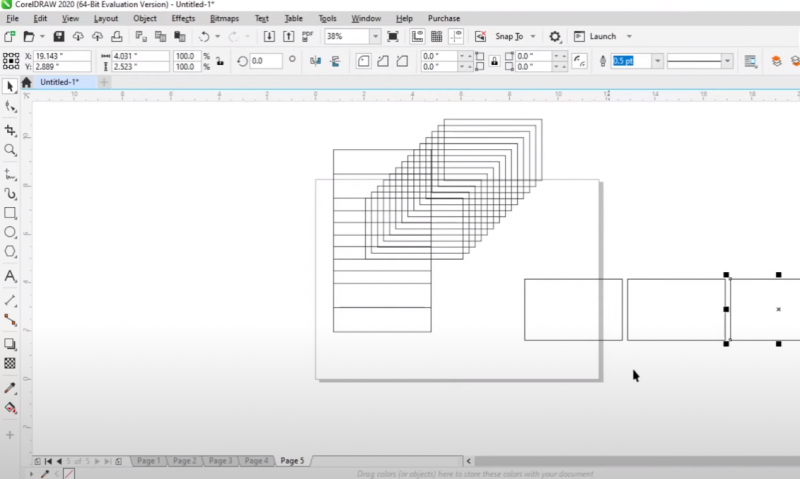Select the Transparency checkerboard tool
Viewport: 800px width, 479px height.
[x=10, y=363]
